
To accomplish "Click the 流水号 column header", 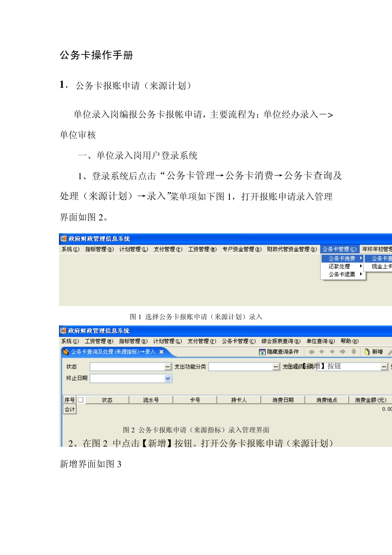I will pyautogui.click(x=151, y=400).
